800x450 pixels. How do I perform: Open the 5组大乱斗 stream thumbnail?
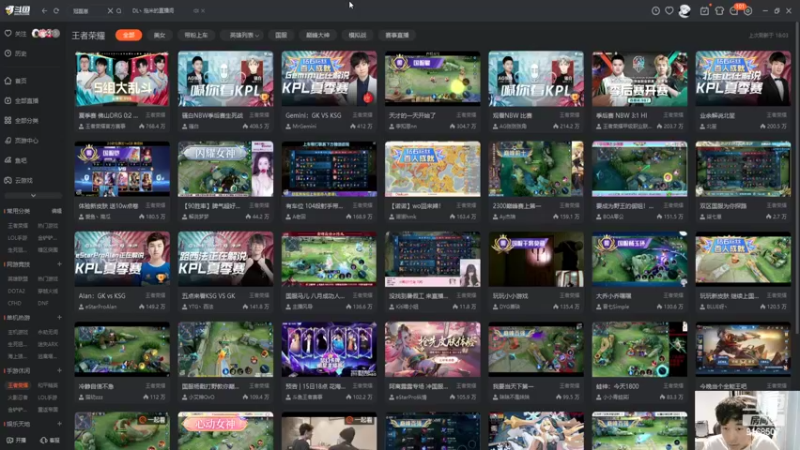pyautogui.click(x=122, y=79)
